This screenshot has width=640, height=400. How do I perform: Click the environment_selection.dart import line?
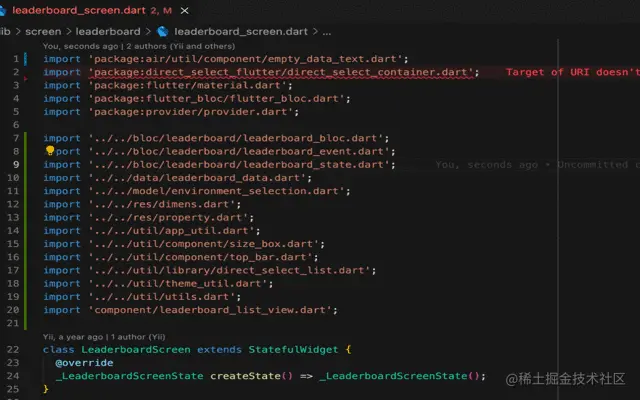pos(197,191)
